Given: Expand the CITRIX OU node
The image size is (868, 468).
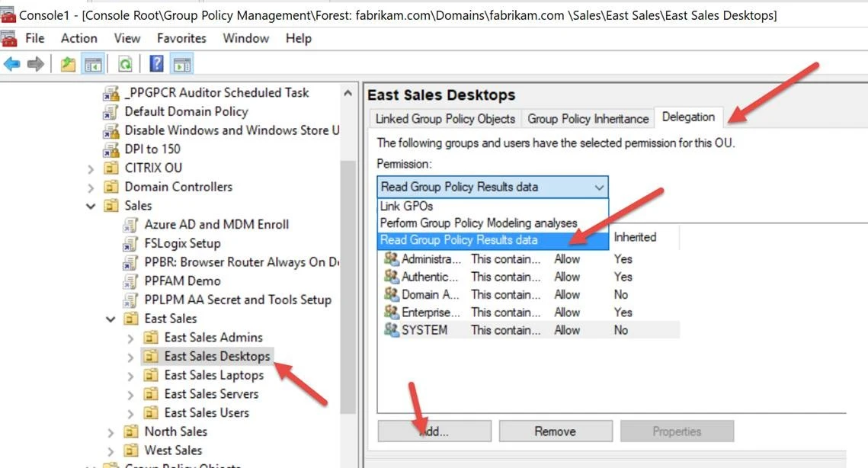Looking at the screenshot, I should (x=91, y=168).
